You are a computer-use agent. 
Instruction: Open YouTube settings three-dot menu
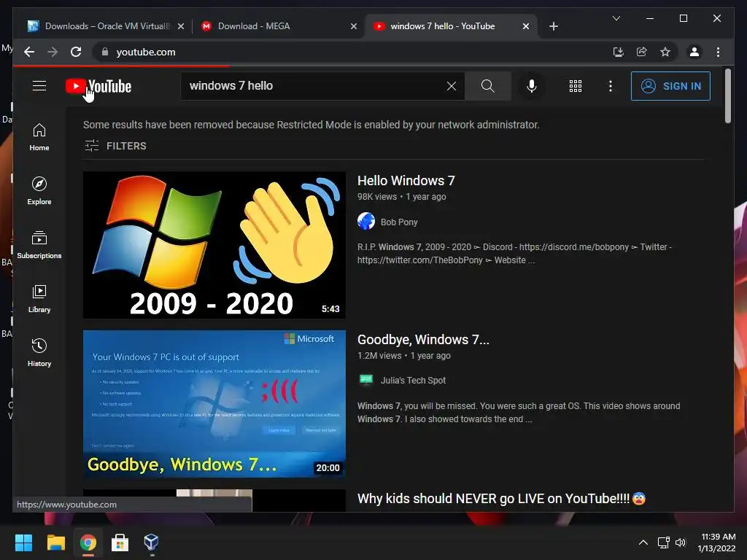[611, 86]
